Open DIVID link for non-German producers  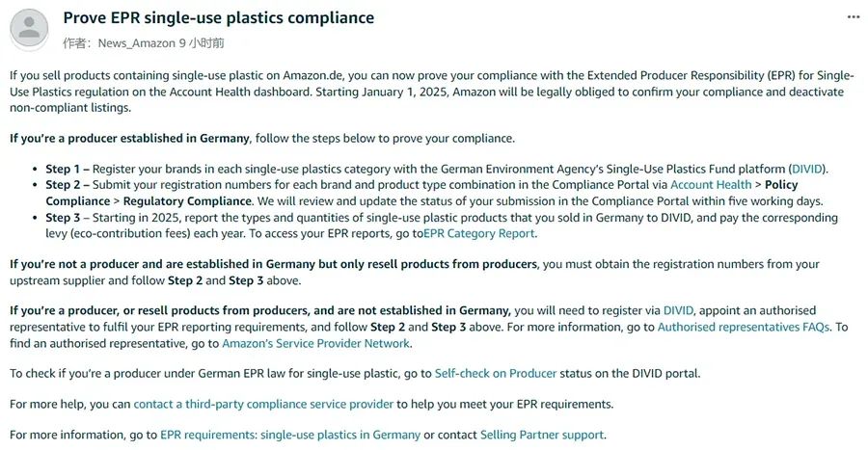[x=678, y=310]
